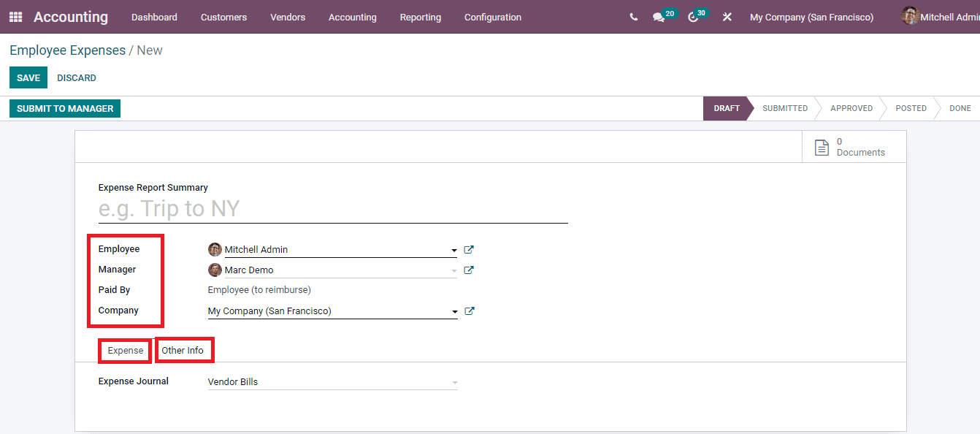980x434 pixels.
Task: Click the SUBMIT TO MANAGER button
Action: click(x=64, y=107)
